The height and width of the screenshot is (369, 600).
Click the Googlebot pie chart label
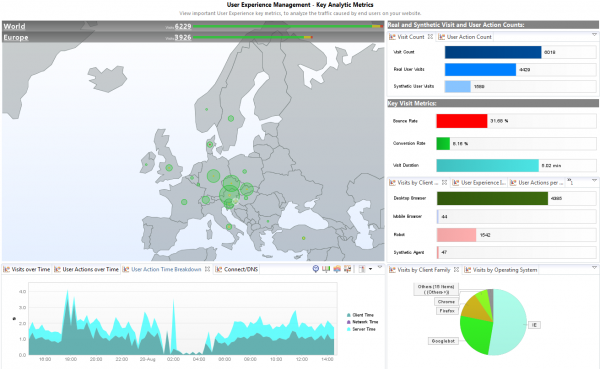point(443,341)
